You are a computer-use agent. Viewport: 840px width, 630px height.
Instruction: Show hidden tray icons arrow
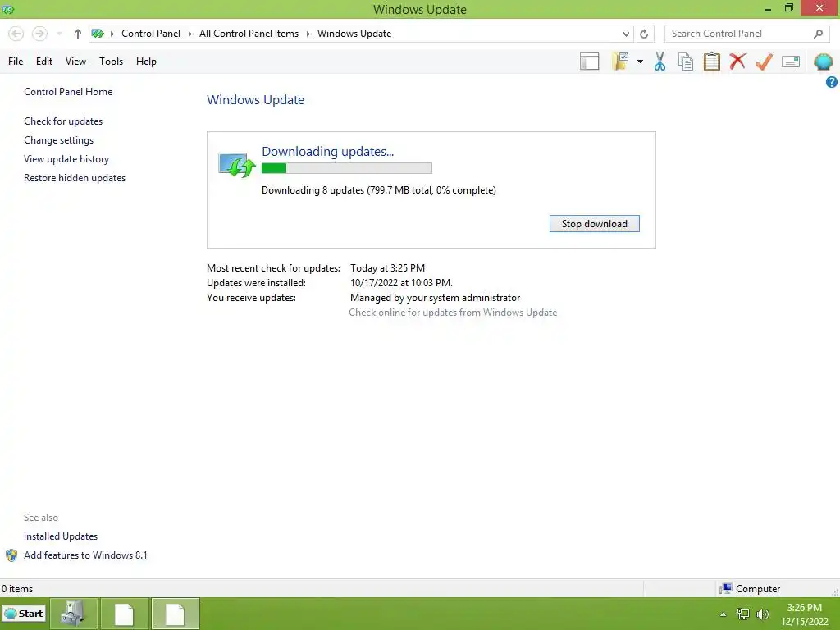pyautogui.click(x=724, y=614)
